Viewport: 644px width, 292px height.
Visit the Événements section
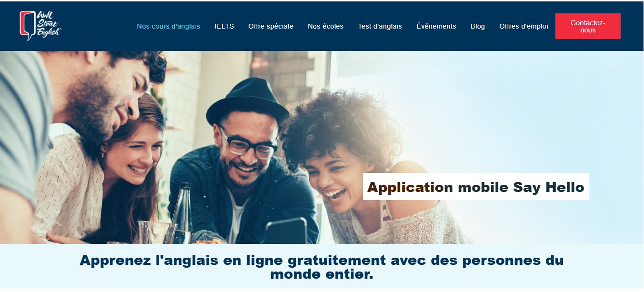tap(436, 26)
